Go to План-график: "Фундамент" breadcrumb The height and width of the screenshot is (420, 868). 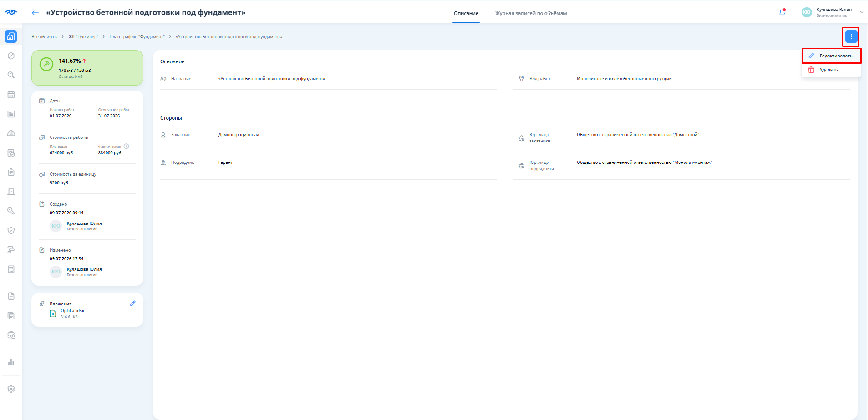click(x=137, y=37)
